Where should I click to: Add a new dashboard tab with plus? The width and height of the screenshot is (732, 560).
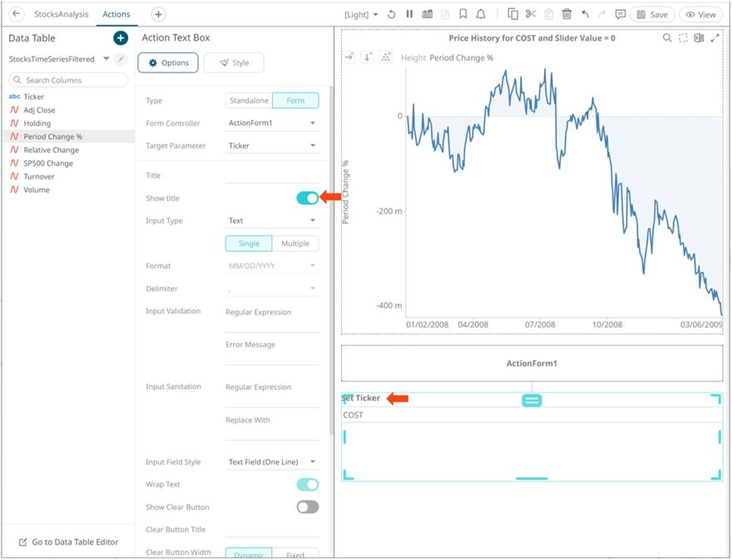click(x=159, y=14)
